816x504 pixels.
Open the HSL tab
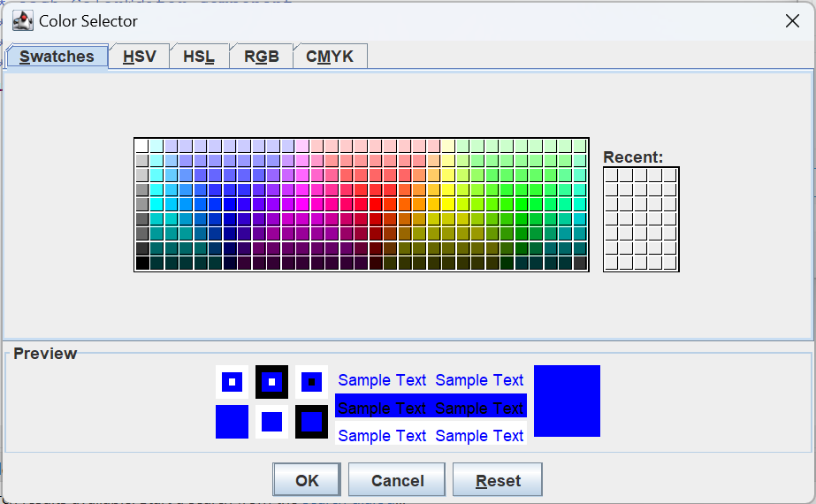pos(199,57)
